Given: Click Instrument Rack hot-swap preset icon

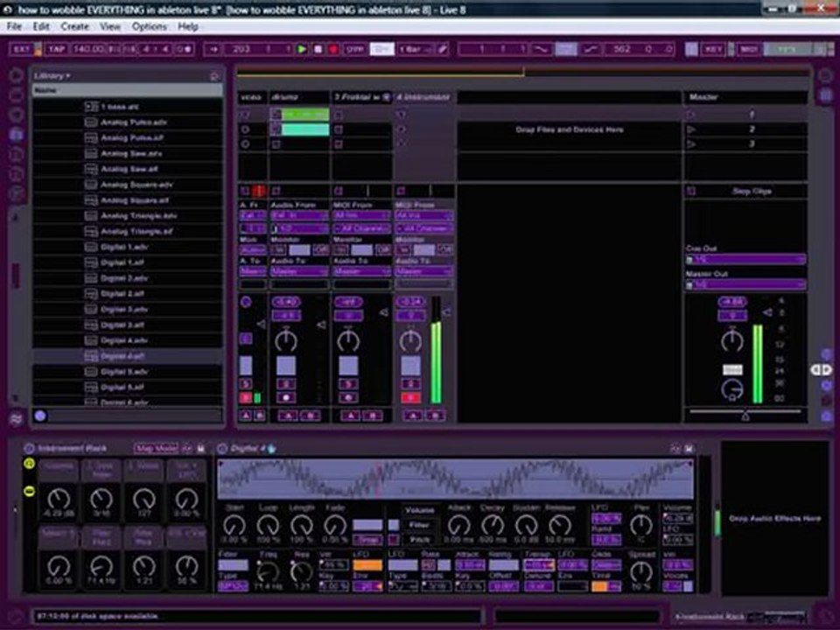Looking at the screenshot, I should [187, 448].
